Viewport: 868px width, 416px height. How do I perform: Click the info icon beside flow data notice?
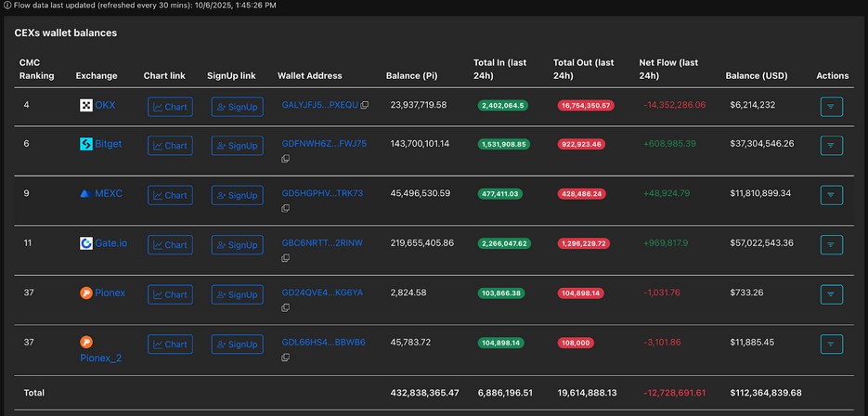click(x=7, y=6)
